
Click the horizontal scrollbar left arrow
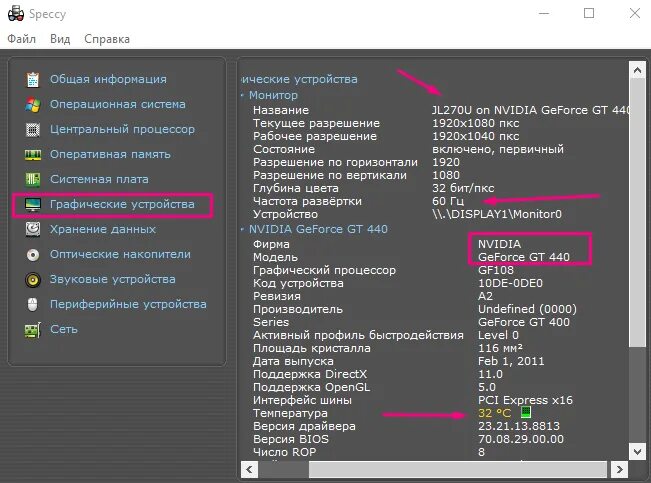[x=249, y=469]
